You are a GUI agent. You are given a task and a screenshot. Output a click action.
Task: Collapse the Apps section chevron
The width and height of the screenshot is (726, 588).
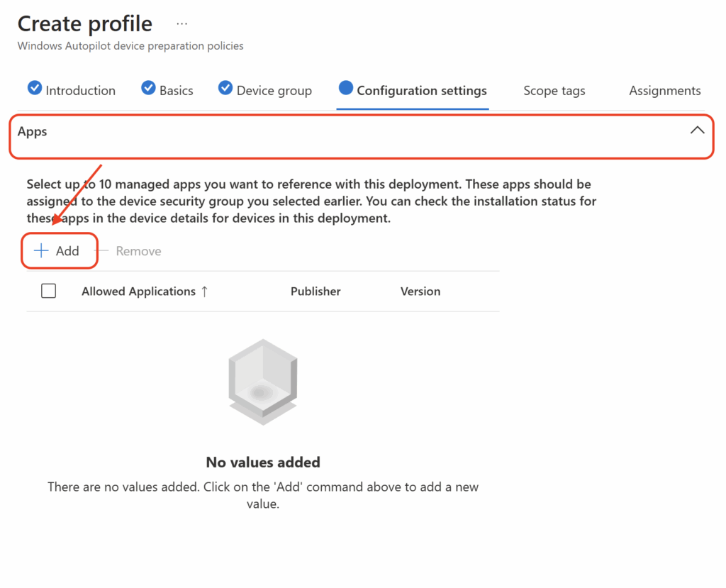pyautogui.click(x=698, y=131)
